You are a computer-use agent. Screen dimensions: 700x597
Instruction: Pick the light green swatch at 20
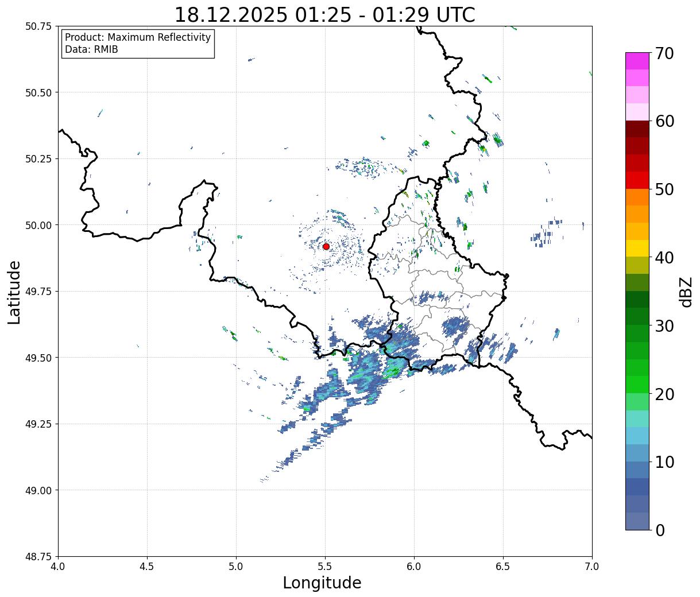637,402
